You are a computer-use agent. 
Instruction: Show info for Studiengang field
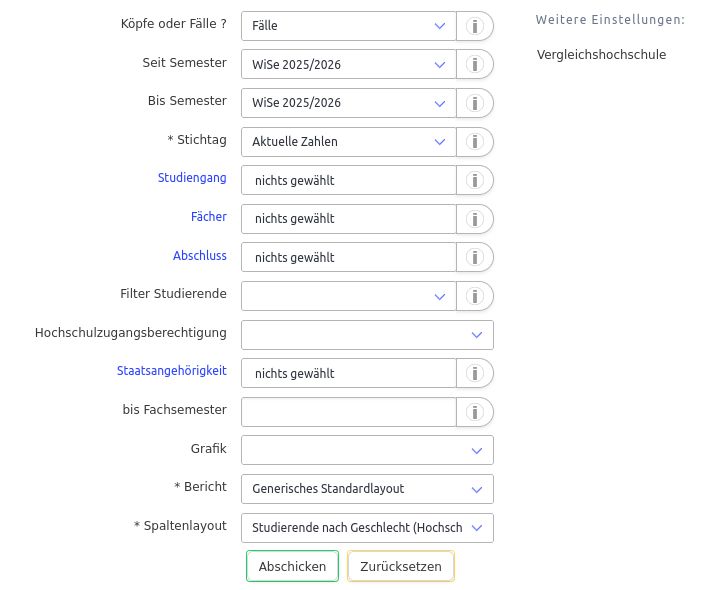pyautogui.click(x=475, y=181)
